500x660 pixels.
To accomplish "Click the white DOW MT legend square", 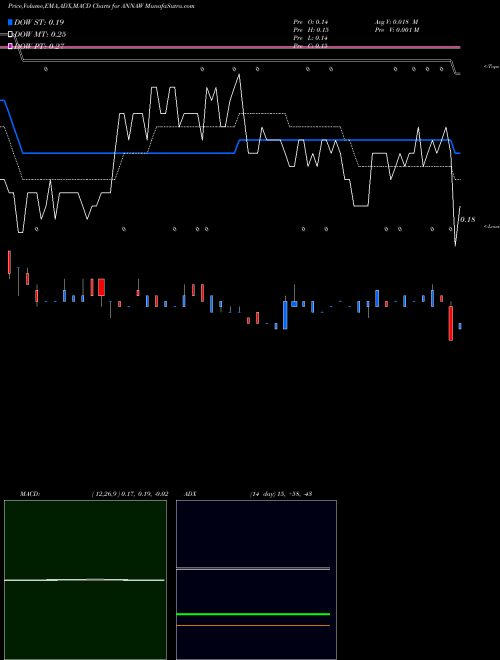I will pyautogui.click(x=10, y=35).
